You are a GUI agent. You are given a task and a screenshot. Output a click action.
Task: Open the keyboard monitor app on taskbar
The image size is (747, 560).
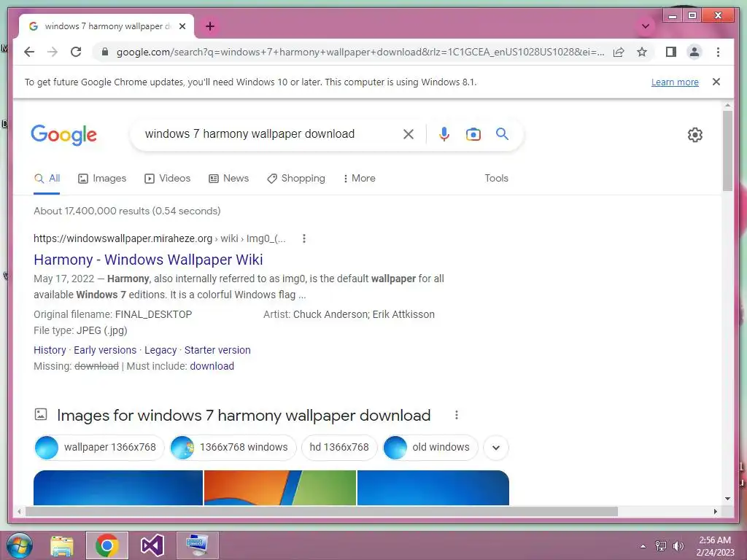click(x=197, y=545)
